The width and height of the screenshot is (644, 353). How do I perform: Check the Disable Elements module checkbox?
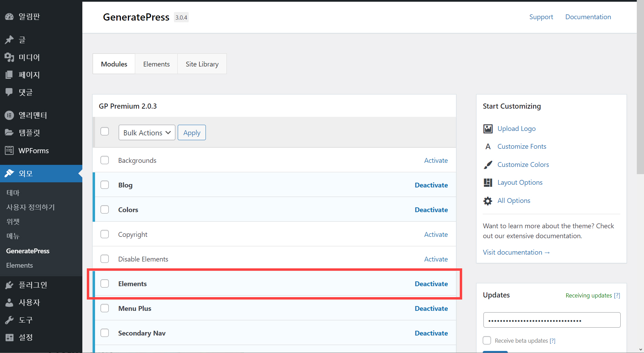(x=105, y=259)
